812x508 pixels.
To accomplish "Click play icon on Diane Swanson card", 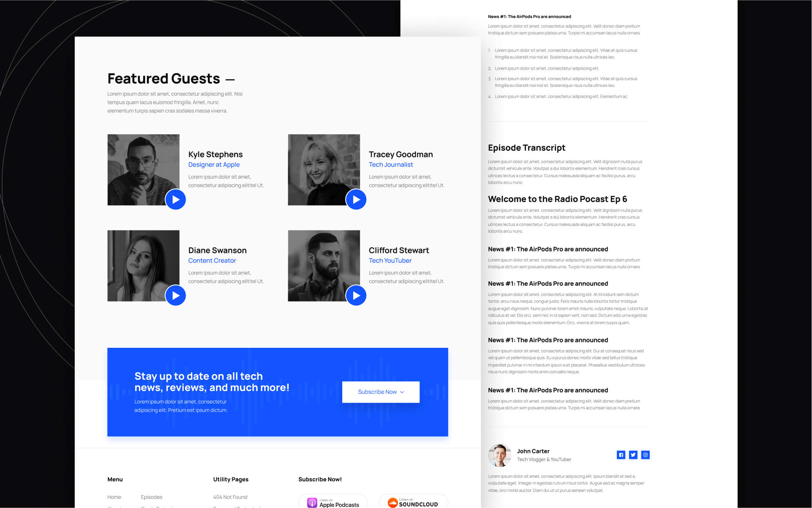I will pos(175,296).
